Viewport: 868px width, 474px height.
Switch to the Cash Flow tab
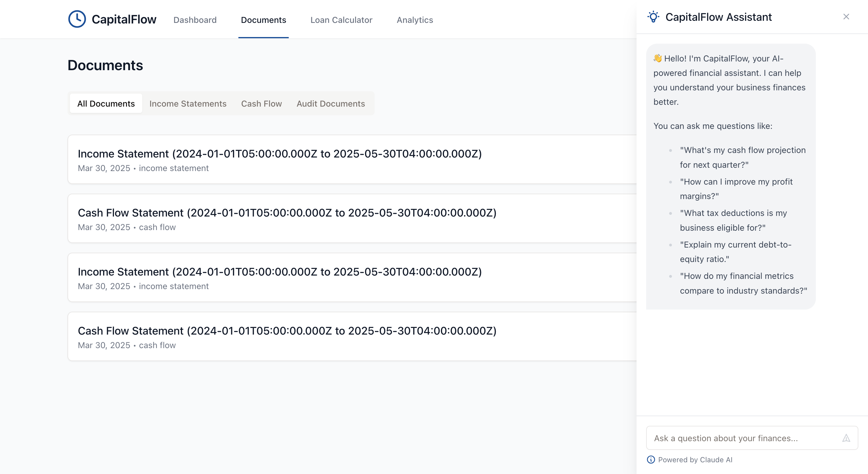tap(261, 104)
